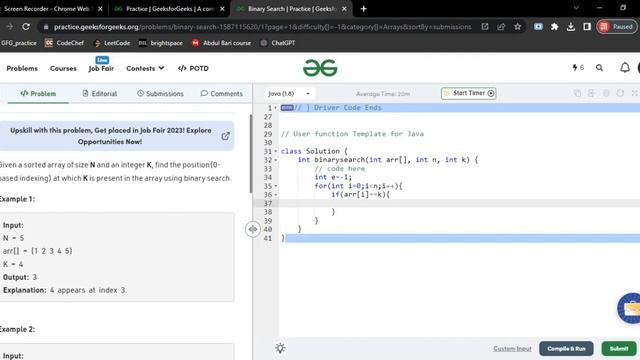Open the external link icon on Job Fair banner
640x360 pixels.
pos(225,136)
